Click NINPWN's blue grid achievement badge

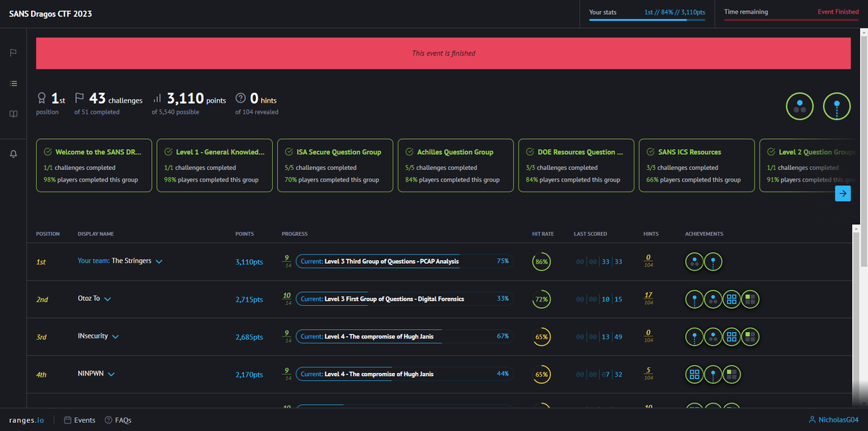(x=694, y=374)
